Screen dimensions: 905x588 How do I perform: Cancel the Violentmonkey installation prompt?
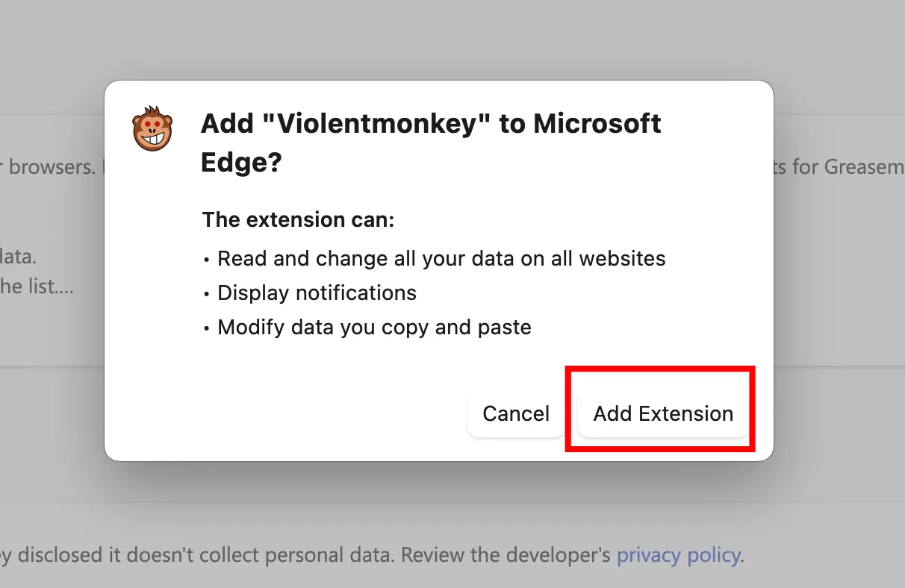tap(516, 413)
